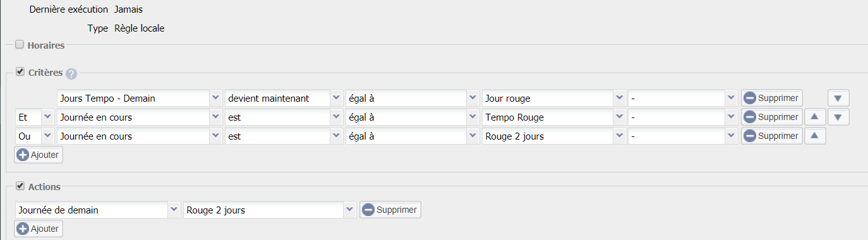Enable the Horaires checkbox
Viewport: 868px width, 240px height.
click(x=20, y=45)
